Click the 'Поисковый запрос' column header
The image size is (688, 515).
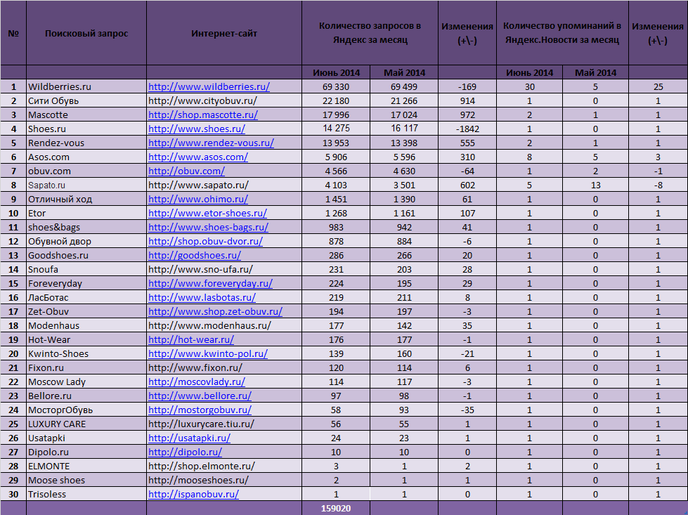86,33
